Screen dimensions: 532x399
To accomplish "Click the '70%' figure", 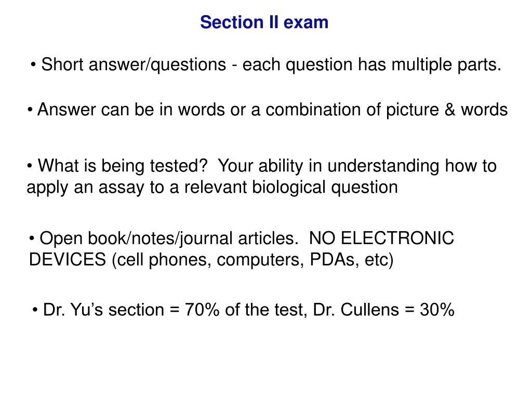I will pyautogui.click(x=202, y=310).
